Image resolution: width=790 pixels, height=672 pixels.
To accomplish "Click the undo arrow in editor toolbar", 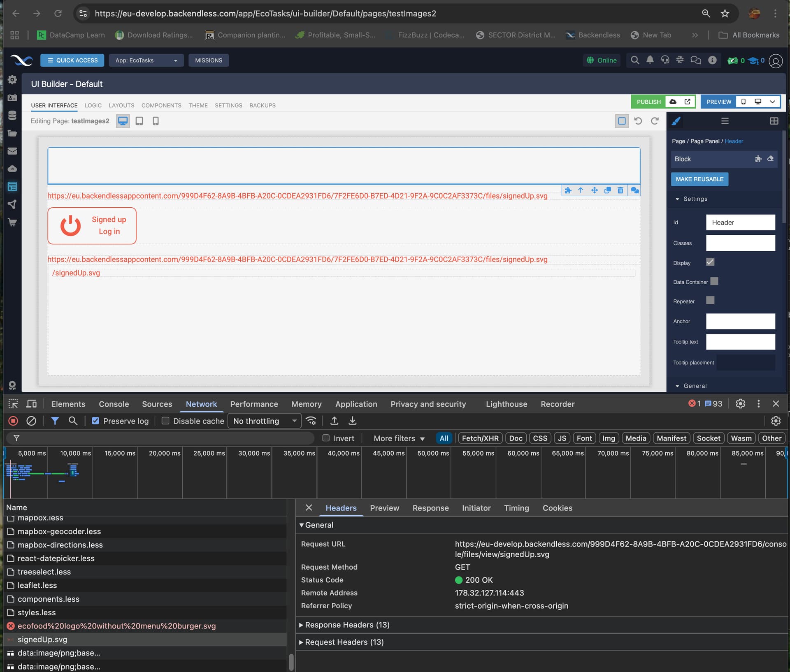I will (638, 121).
